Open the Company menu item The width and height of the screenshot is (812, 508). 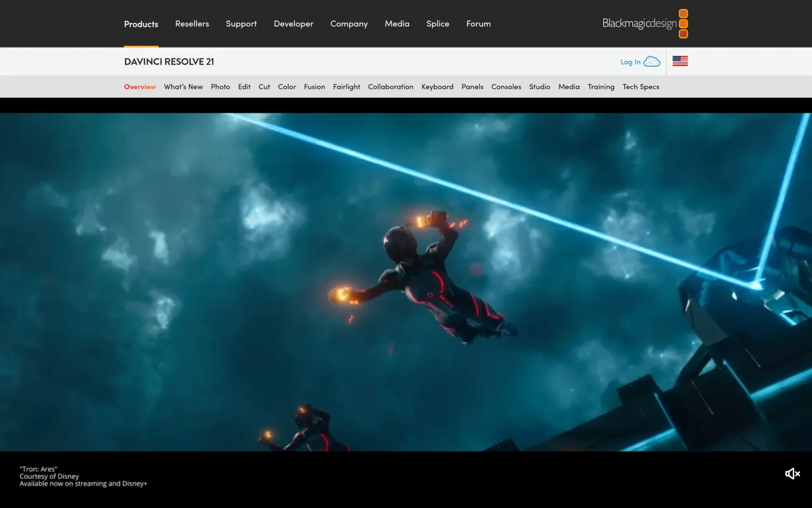click(x=349, y=24)
